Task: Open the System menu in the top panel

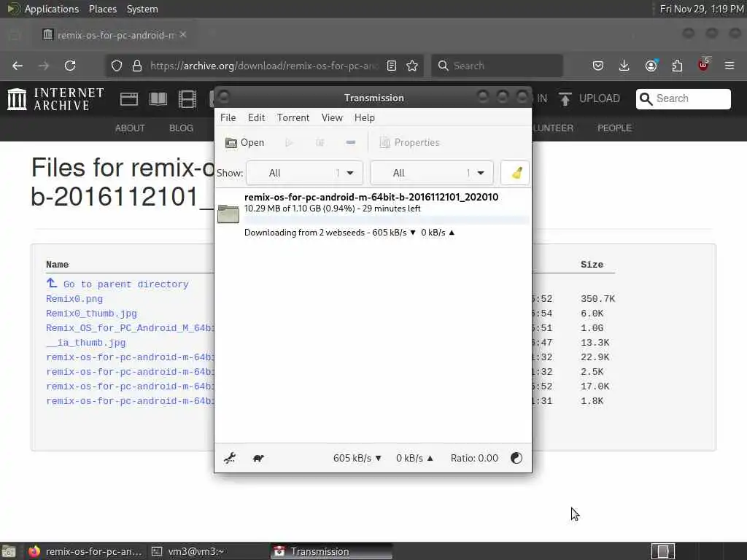Action: (142, 9)
